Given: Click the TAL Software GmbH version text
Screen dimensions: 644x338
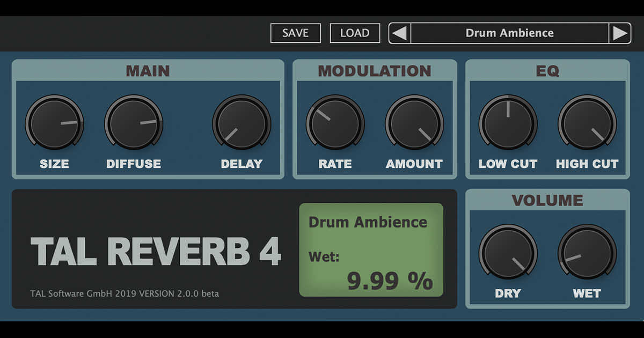Looking at the screenshot, I should coord(125,293).
